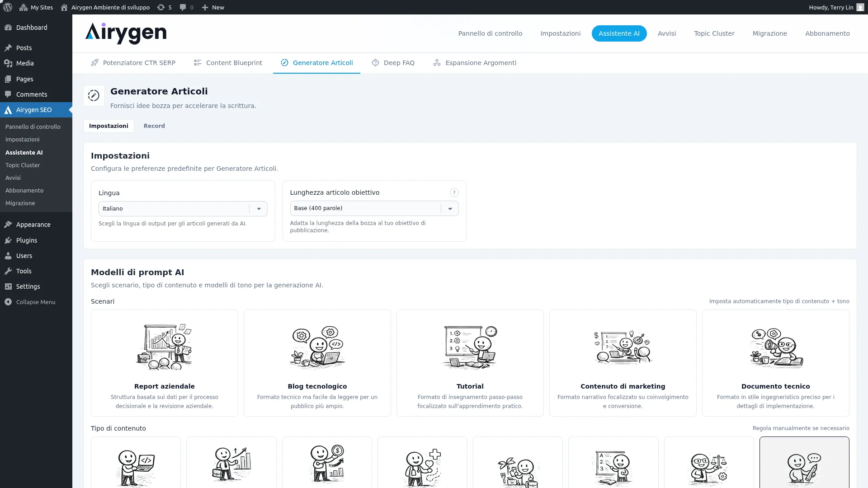
Task: Select highlighted content type card with pencil
Action: click(804, 463)
